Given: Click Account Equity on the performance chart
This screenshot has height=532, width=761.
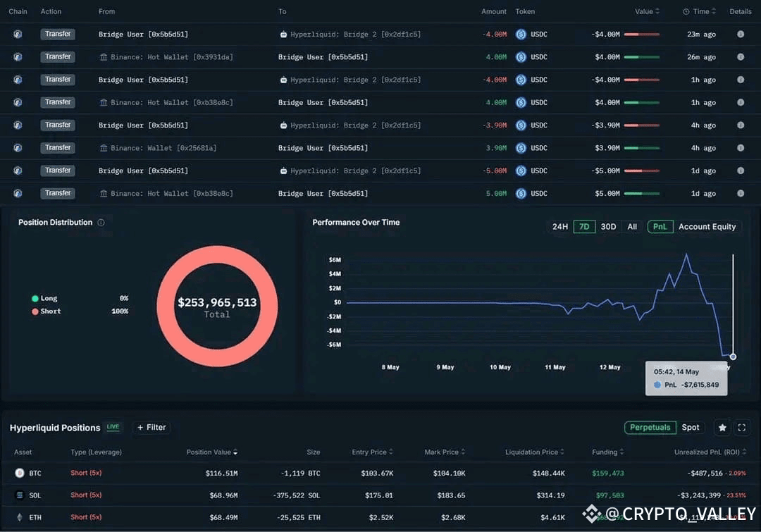Looking at the screenshot, I should pos(707,226).
